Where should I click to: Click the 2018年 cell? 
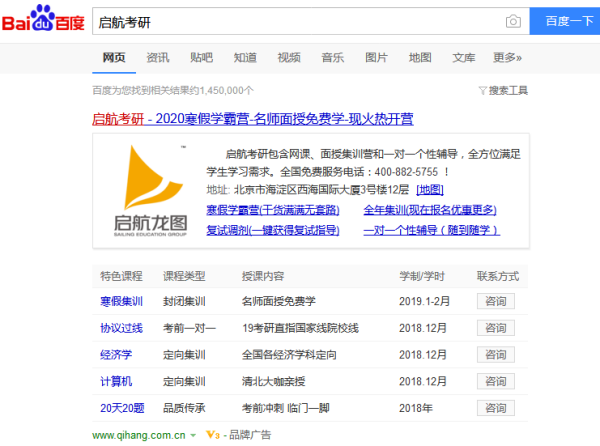[x=416, y=408]
